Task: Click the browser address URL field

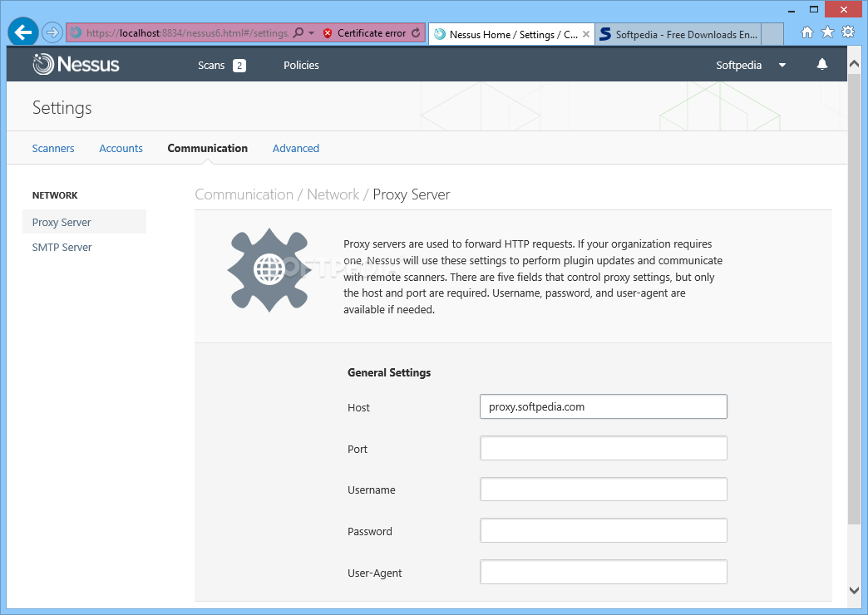Action: (x=186, y=33)
